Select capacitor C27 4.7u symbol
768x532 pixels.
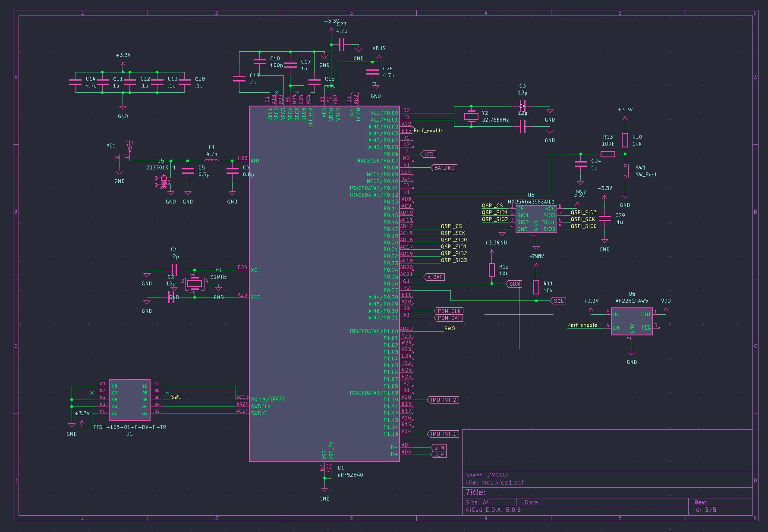(x=342, y=44)
